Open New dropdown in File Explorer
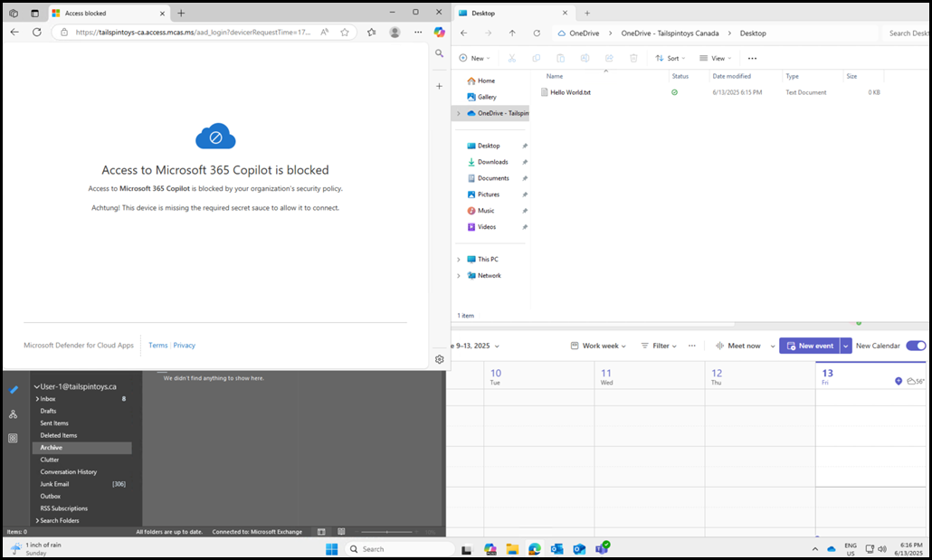 click(x=474, y=58)
